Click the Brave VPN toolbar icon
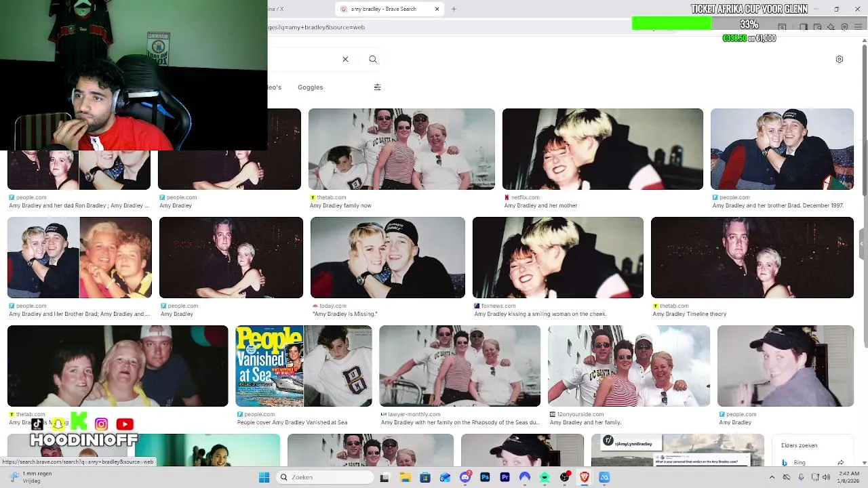 point(844,27)
